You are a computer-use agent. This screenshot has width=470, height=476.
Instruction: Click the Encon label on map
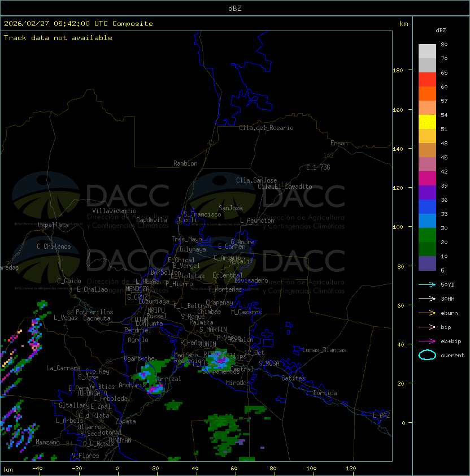[x=339, y=143]
